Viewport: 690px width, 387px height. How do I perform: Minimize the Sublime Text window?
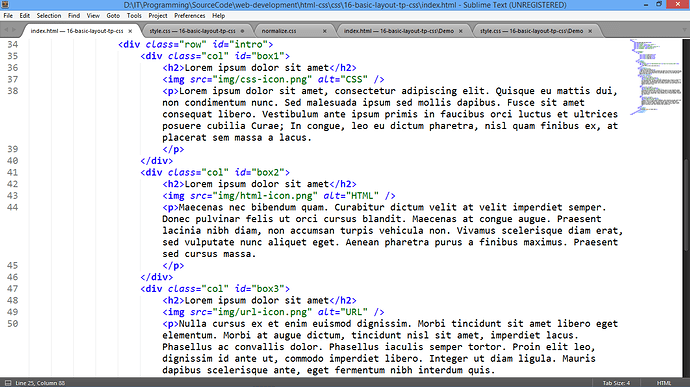tap(646, 4)
